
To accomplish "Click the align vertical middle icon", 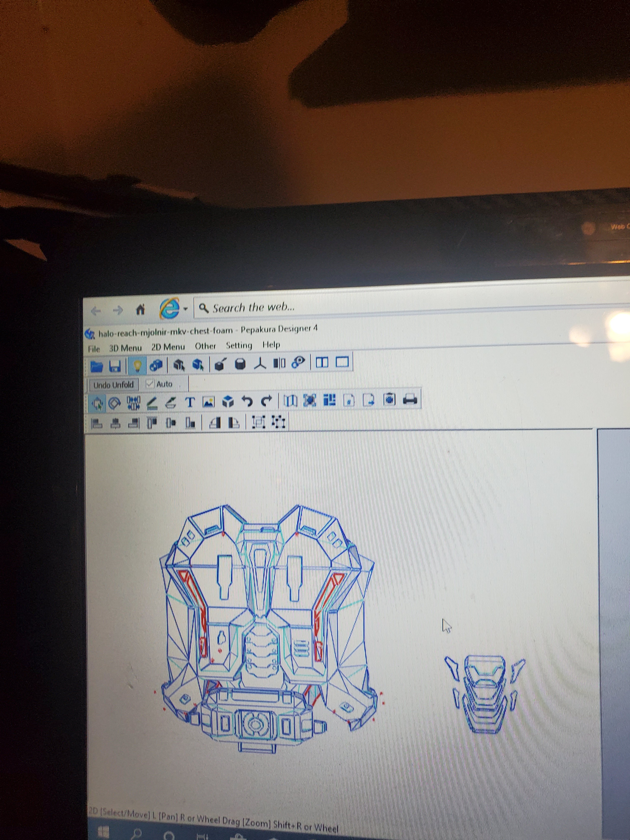I will [171, 422].
